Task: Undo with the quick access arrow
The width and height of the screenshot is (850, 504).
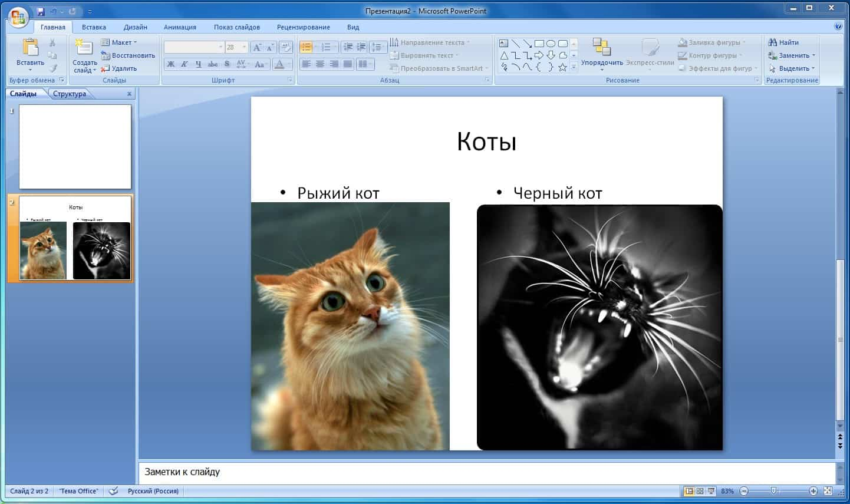Action: 54,11
